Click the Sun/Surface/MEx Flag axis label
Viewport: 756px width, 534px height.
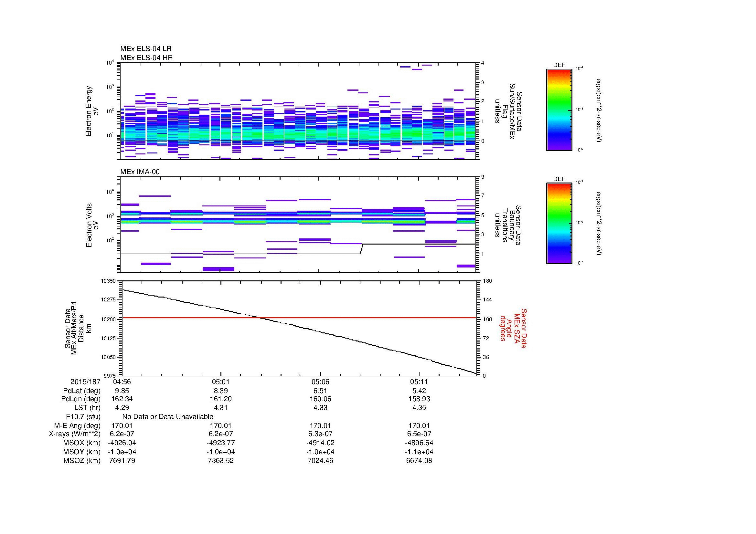click(x=509, y=111)
